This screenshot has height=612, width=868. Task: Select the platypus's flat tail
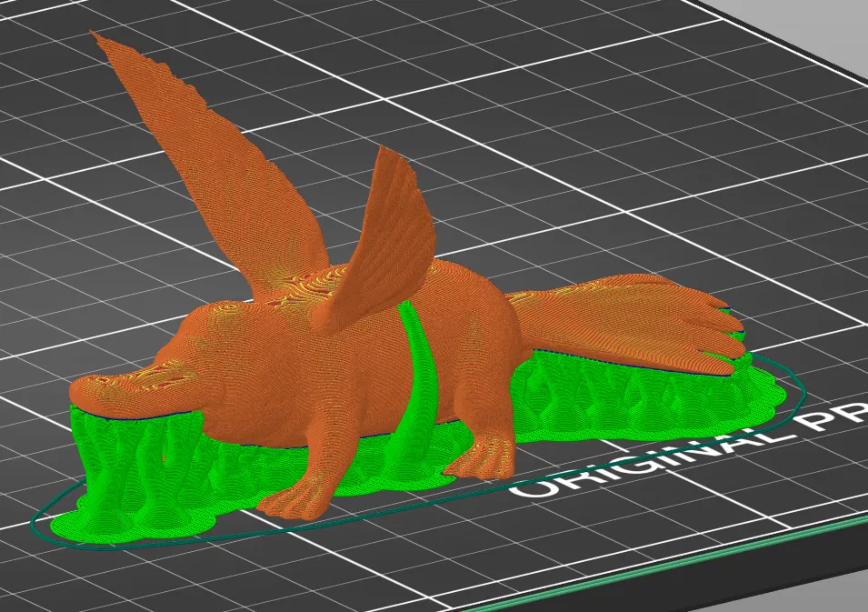tap(631, 324)
